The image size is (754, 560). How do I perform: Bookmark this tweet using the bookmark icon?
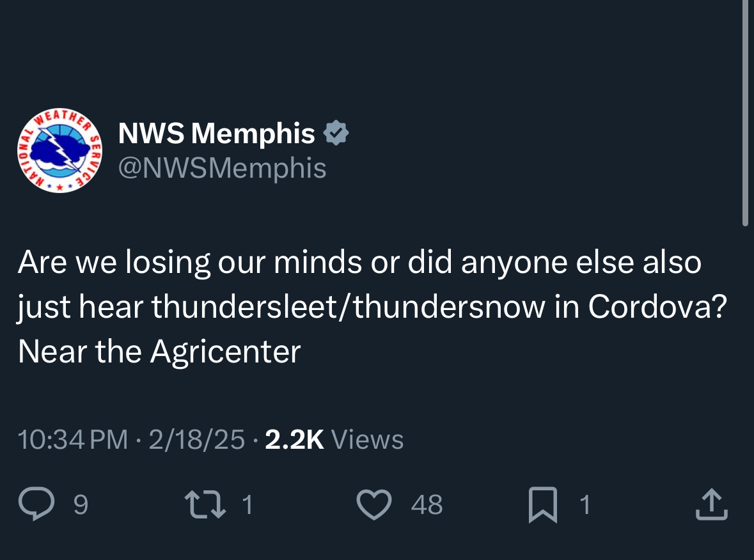542,505
